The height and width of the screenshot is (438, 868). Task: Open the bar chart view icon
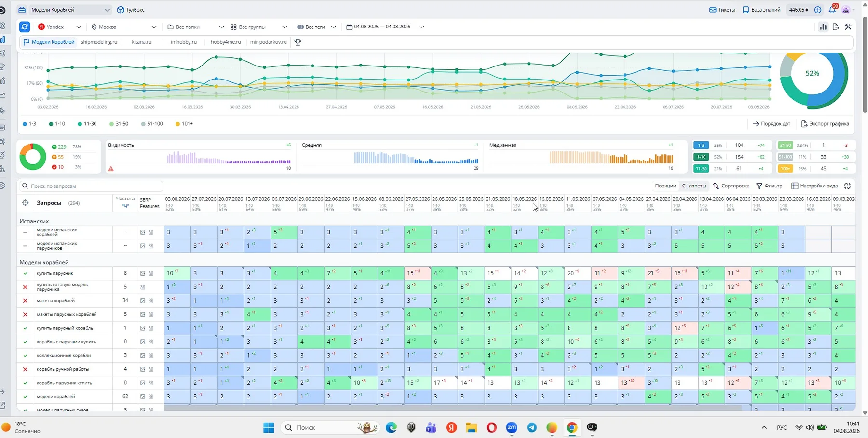(823, 27)
